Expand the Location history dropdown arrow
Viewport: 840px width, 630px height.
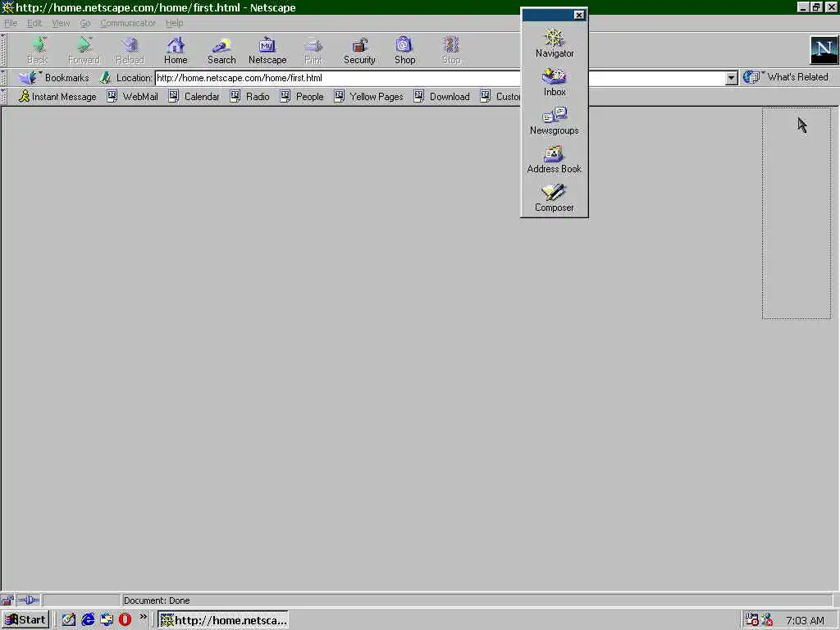(x=731, y=78)
